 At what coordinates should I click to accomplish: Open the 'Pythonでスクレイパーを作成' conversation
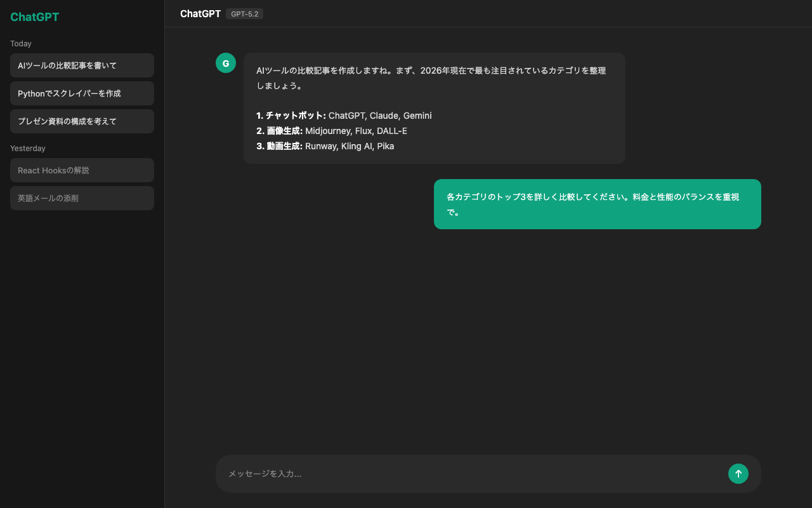82,93
